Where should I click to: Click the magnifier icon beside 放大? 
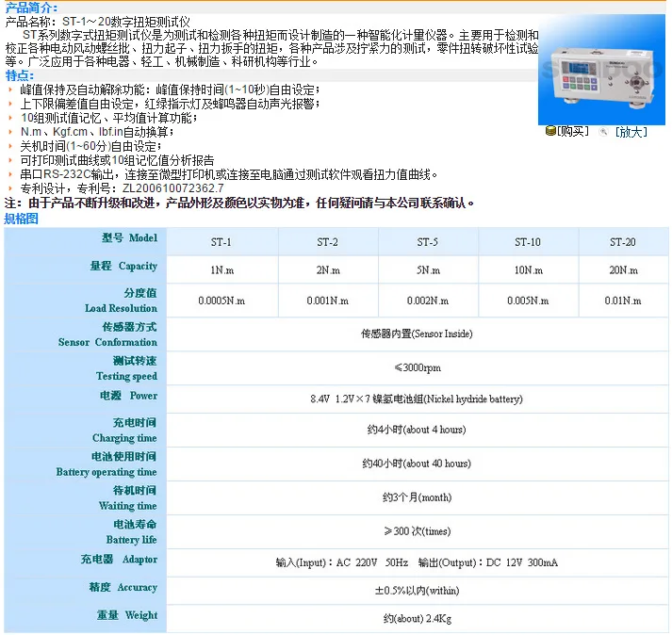[x=603, y=132]
